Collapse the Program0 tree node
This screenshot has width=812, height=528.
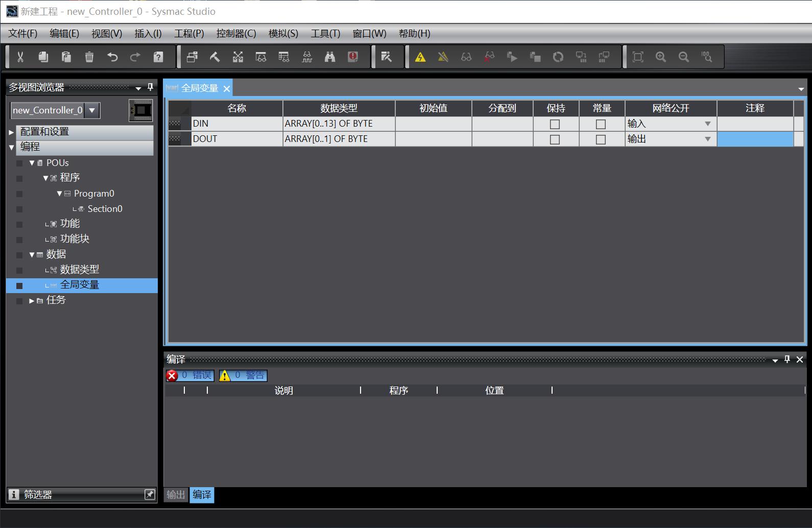coord(59,194)
